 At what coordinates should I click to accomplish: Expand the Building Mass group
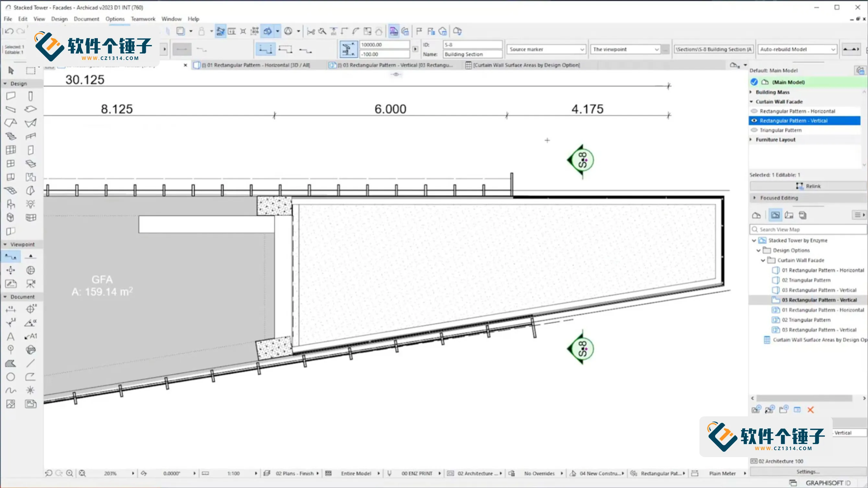click(x=751, y=92)
